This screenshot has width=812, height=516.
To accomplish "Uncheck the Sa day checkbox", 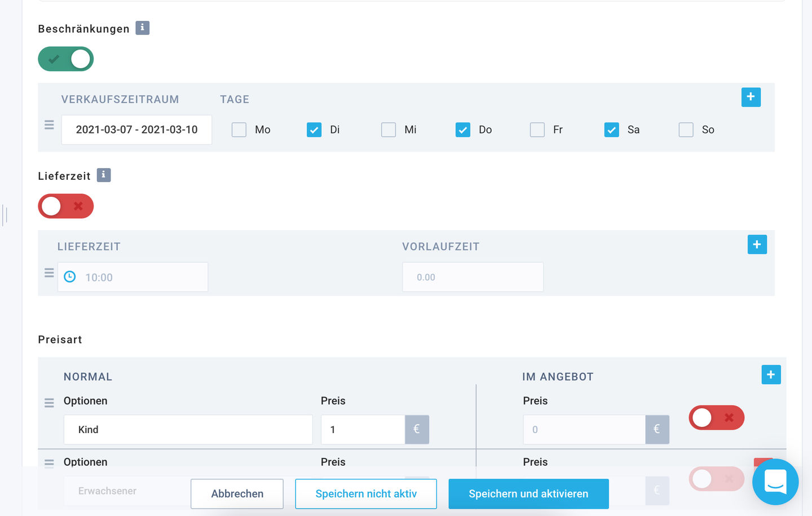I will [x=612, y=130].
